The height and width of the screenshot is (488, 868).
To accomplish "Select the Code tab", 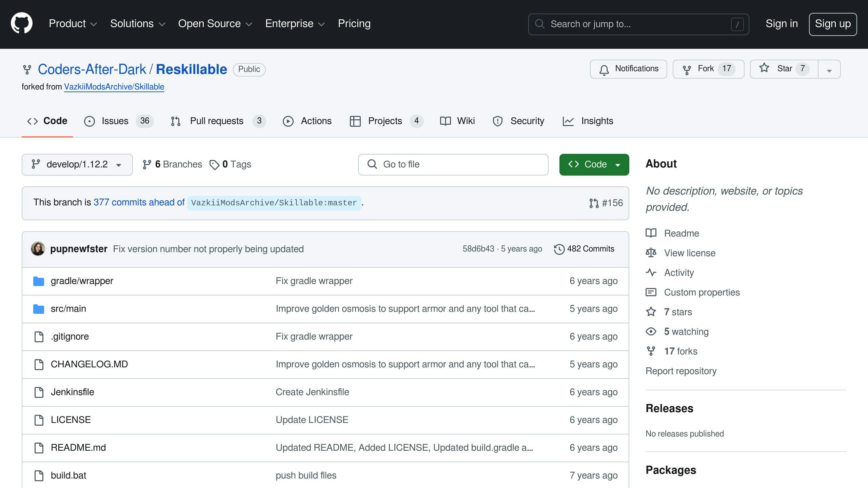I will tap(47, 121).
